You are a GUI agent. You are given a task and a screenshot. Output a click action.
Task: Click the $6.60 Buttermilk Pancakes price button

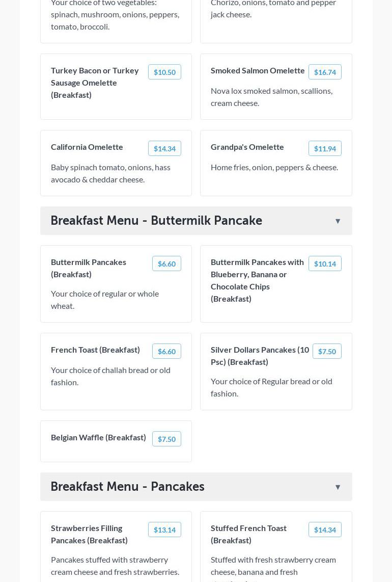coord(166,264)
